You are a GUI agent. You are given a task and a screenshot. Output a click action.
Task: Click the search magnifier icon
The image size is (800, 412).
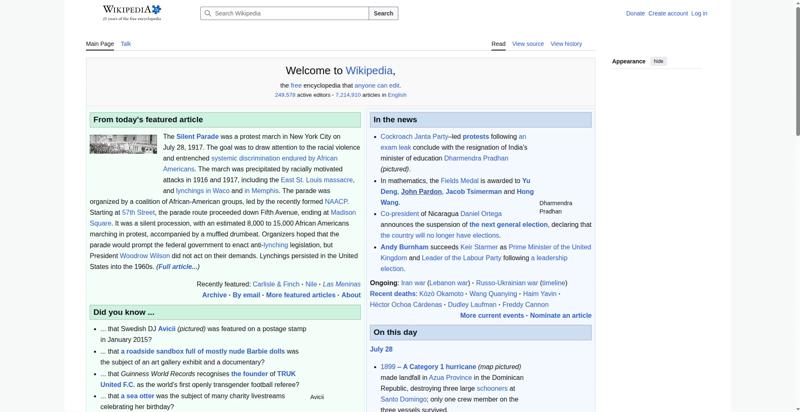208,13
